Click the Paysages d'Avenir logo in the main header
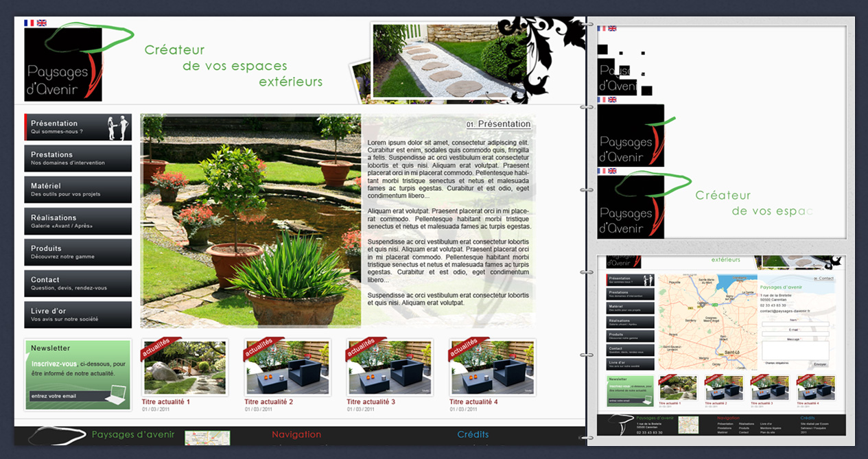The height and width of the screenshot is (459, 868). (x=62, y=65)
